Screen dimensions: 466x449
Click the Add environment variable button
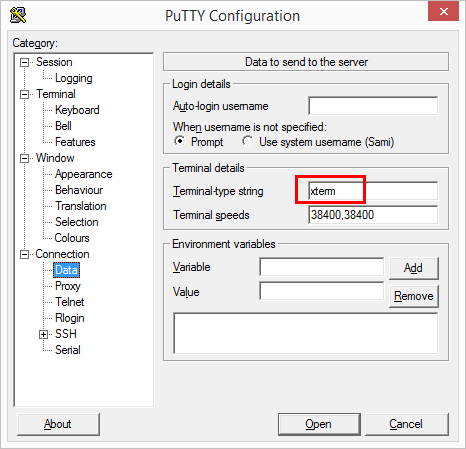(x=414, y=268)
